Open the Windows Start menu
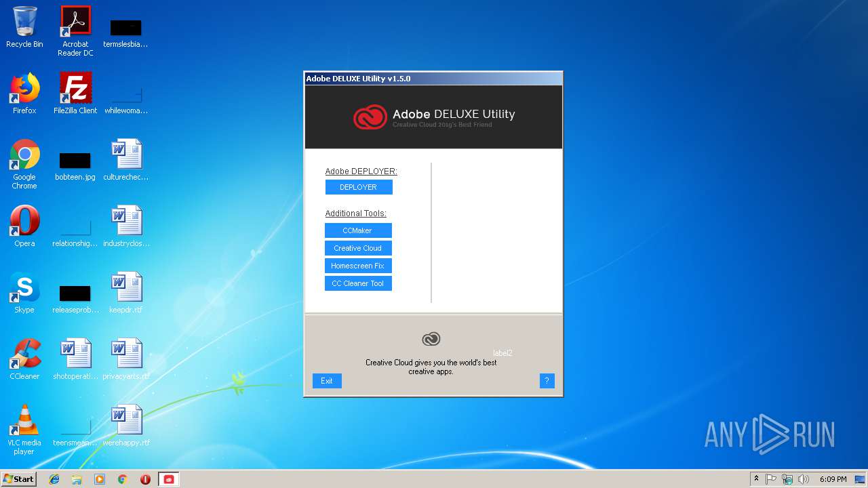 (x=19, y=479)
